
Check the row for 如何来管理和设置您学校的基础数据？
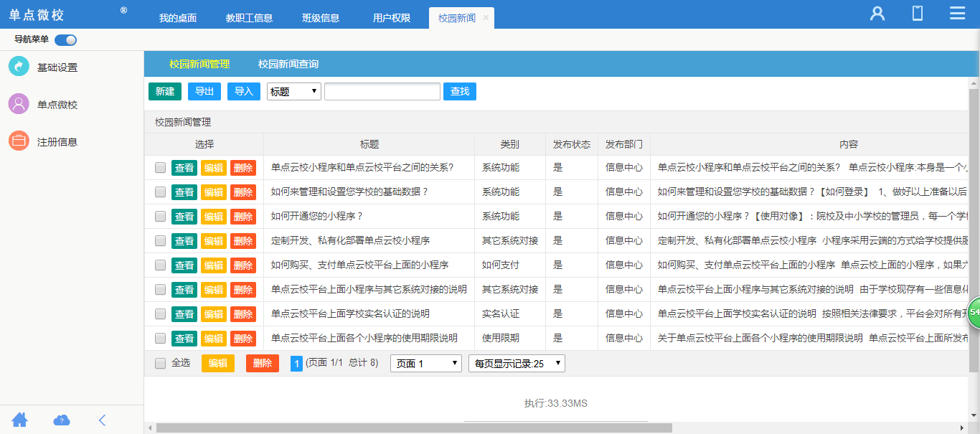pos(160,192)
